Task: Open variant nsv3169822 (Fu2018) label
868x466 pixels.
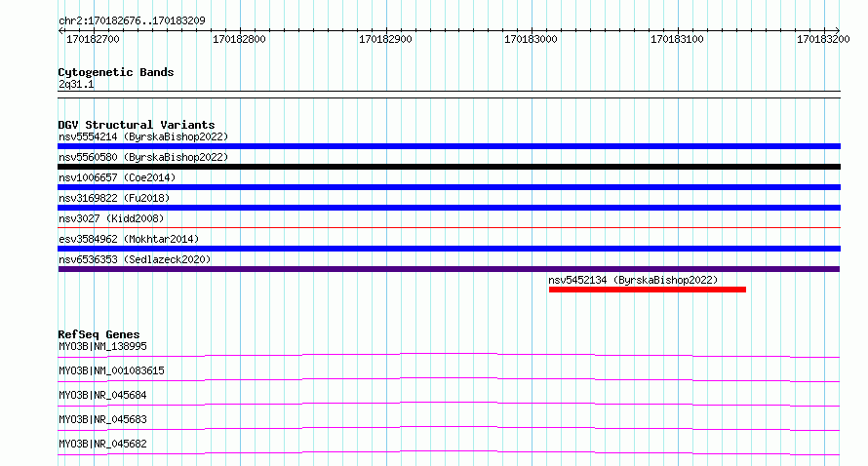Action: click(114, 198)
